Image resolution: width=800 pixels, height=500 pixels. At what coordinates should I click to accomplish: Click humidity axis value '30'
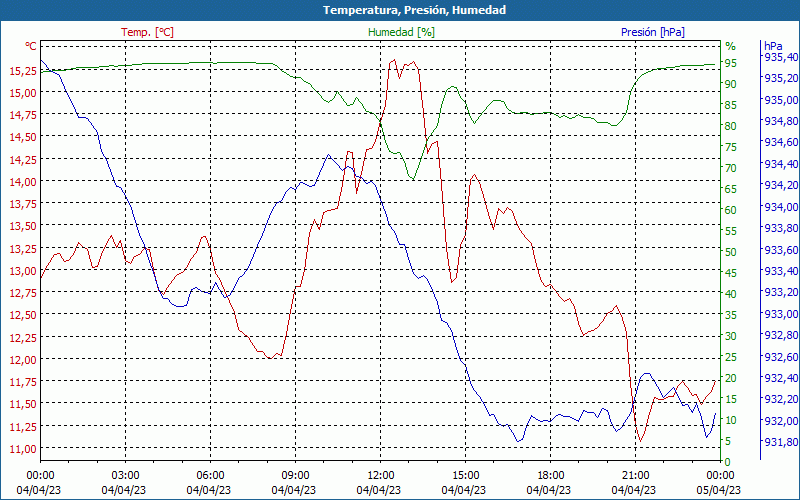731,336
